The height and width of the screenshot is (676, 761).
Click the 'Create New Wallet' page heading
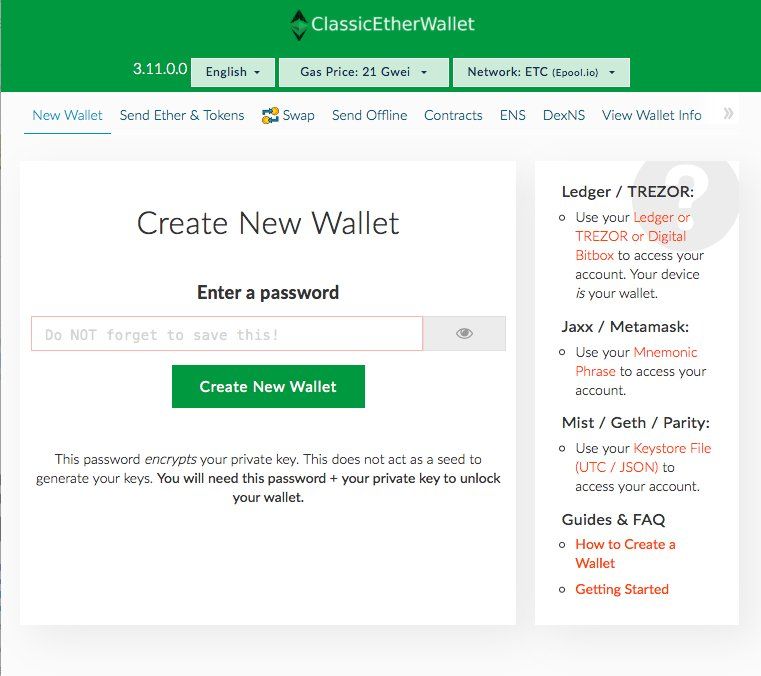pyautogui.click(x=268, y=223)
